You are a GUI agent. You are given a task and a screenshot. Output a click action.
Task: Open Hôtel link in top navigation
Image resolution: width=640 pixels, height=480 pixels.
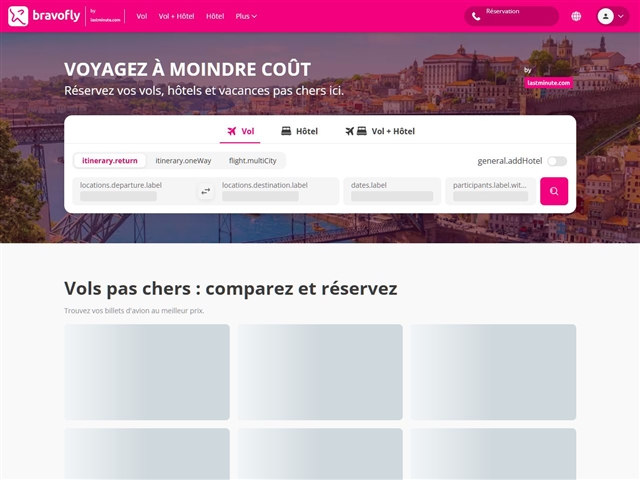coord(215,16)
